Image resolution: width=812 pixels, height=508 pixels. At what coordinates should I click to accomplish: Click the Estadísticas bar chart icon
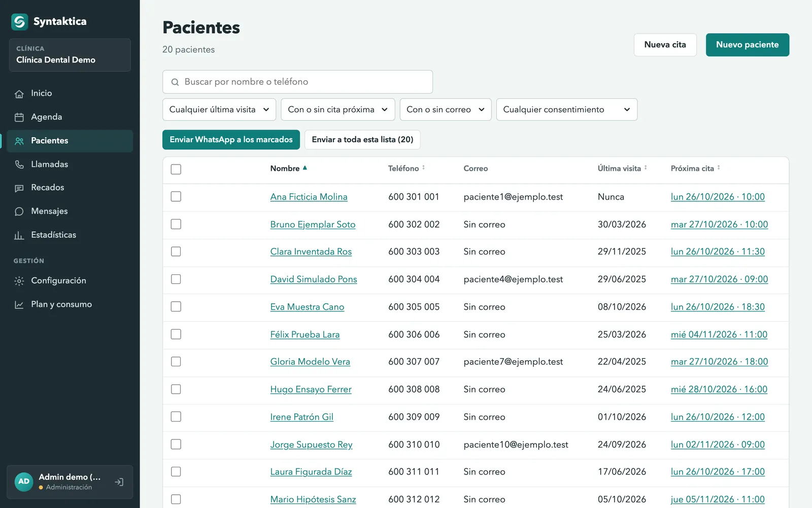pos(19,235)
